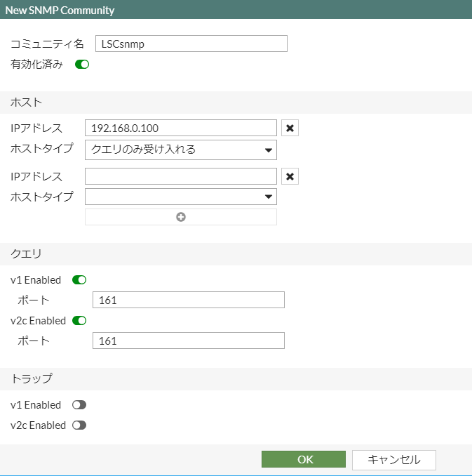Click the v2c query port field
The width and height of the screenshot is (472, 476).
pos(189,341)
